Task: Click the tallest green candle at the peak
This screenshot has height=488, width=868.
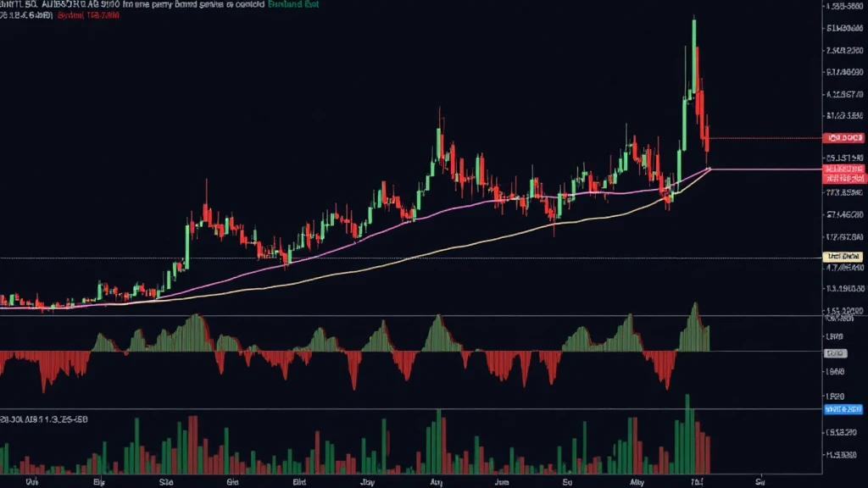Action: point(694,51)
